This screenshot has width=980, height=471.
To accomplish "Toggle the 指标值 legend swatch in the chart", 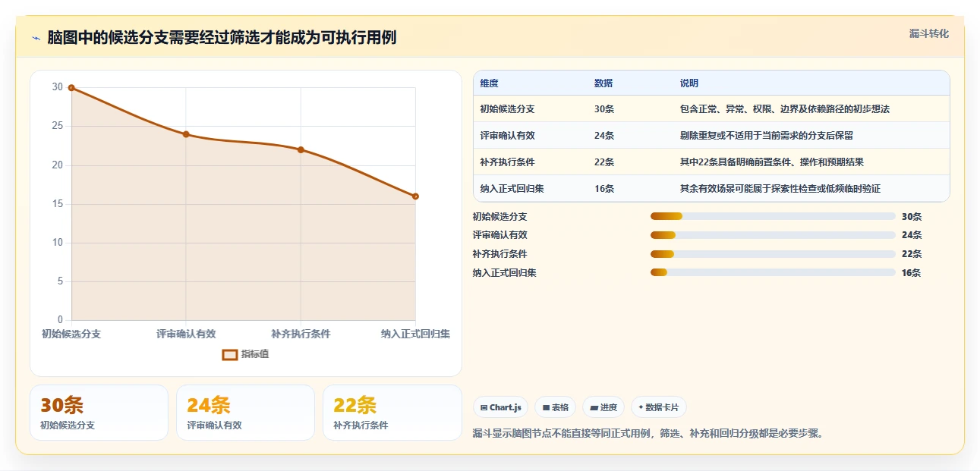I will pos(229,354).
